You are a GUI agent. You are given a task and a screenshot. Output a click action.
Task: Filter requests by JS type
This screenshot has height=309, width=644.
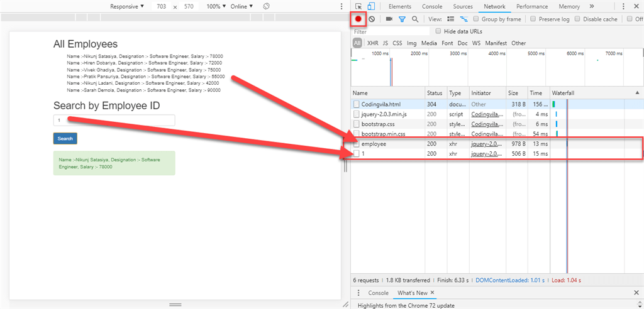click(x=386, y=43)
